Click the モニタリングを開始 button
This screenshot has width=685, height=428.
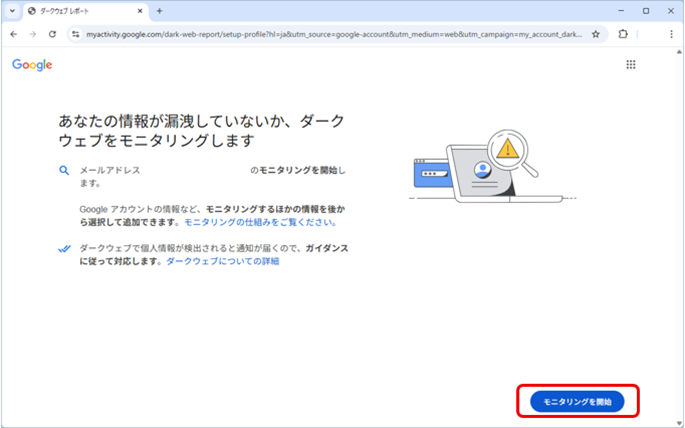577,401
